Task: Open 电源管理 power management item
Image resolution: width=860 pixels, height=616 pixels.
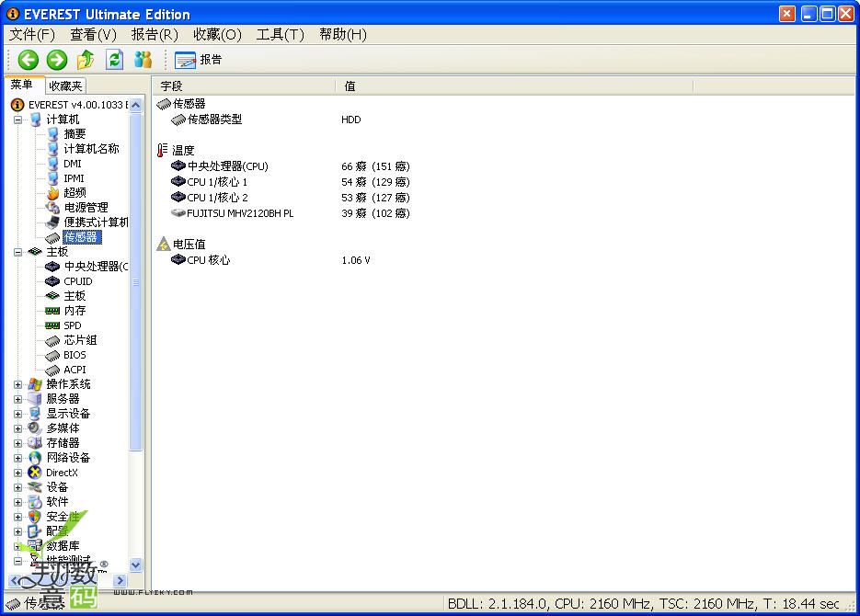Action: (x=86, y=208)
